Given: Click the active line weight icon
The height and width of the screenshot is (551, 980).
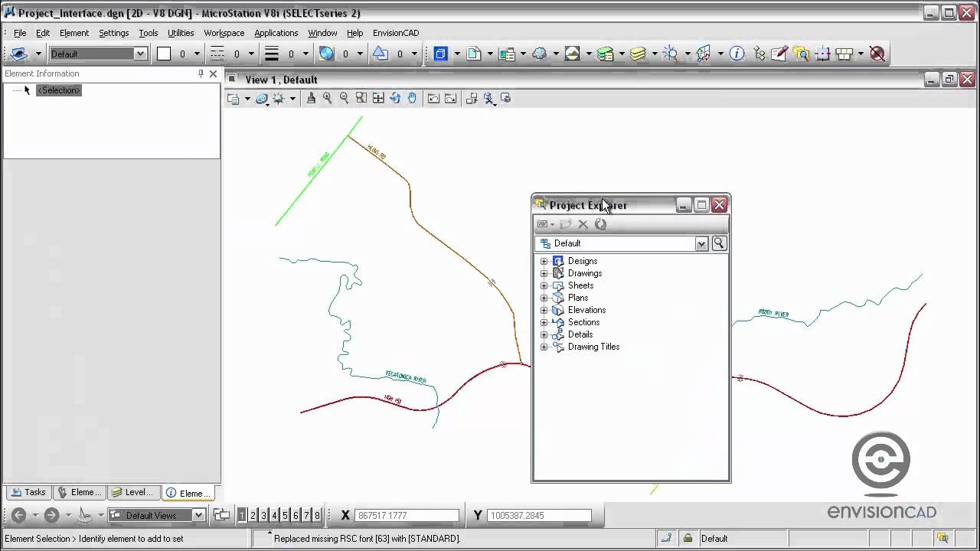Looking at the screenshot, I should pos(272,54).
